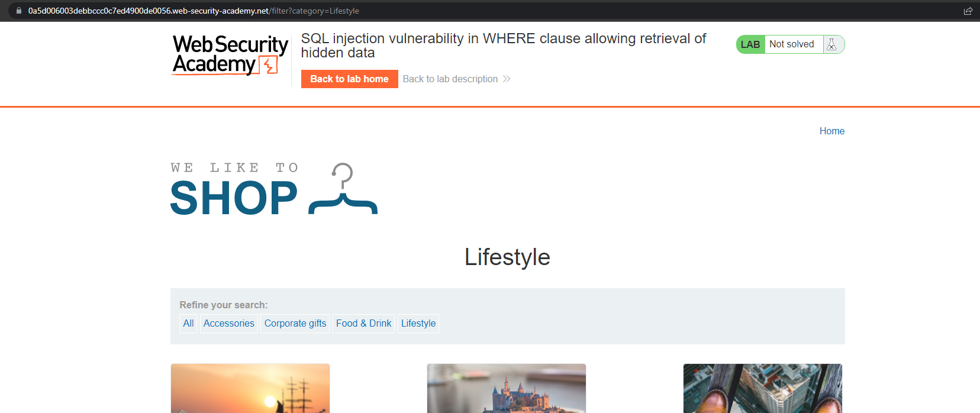Screen dimensions: 980x413
Task: Filter by Food & Drink category
Action: [x=363, y=323]
